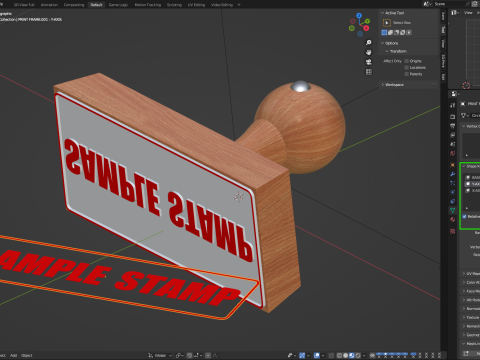Switch to the Scripting workspace tab
Image resolution: width=480 pixels, height=360 pixels.
pyautogui.click(x=174, y=5)
